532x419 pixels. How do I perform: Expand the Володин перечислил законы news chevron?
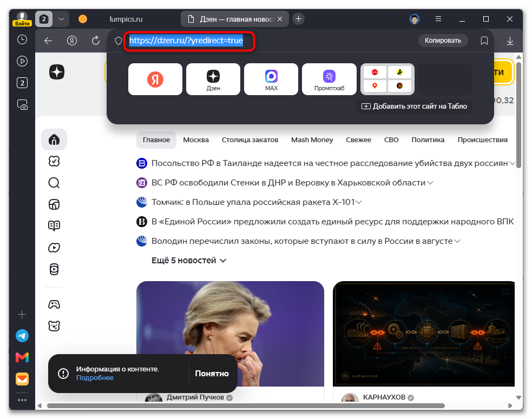457,241
